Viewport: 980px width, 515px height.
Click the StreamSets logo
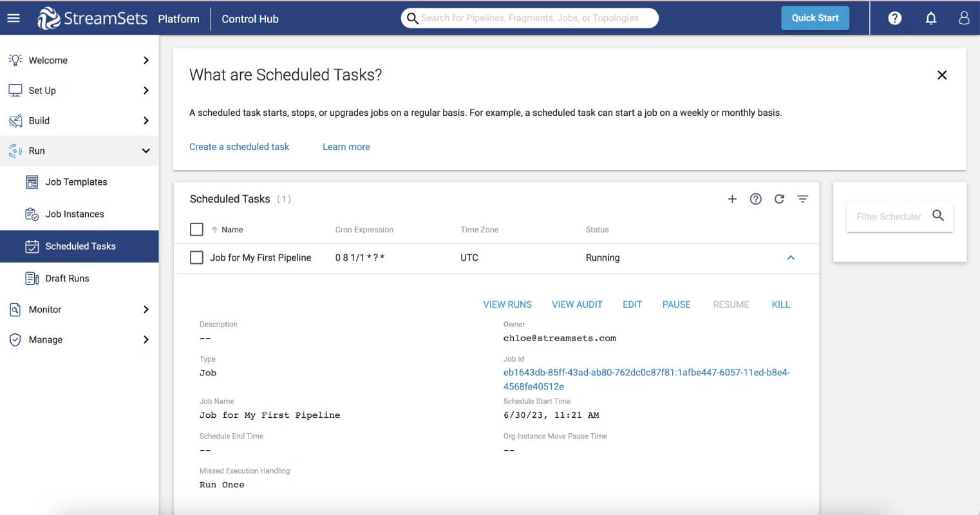pyautogui.click(x=93, y=18)
